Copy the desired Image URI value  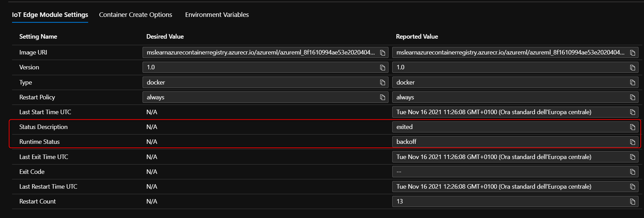pos(383,53)
